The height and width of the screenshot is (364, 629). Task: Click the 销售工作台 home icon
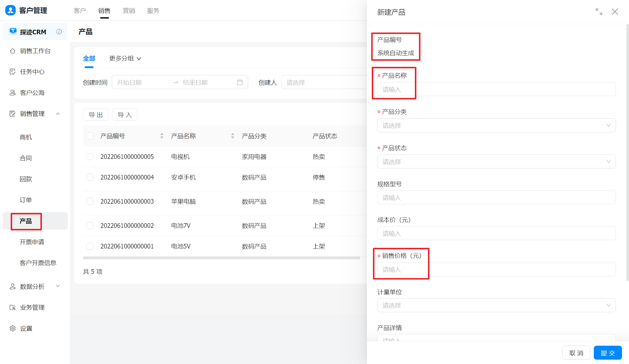point(13,51)
